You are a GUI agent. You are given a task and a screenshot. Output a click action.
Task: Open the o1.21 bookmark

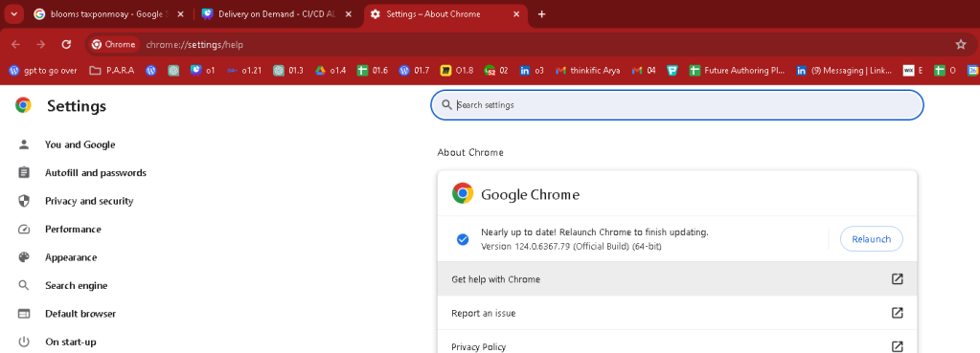244,71
